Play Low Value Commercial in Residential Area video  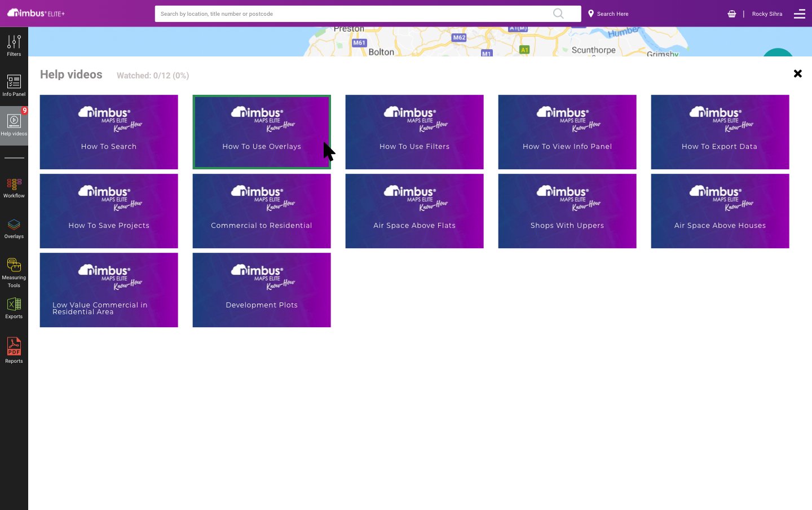pyautogui.click(x=109, y=290)
